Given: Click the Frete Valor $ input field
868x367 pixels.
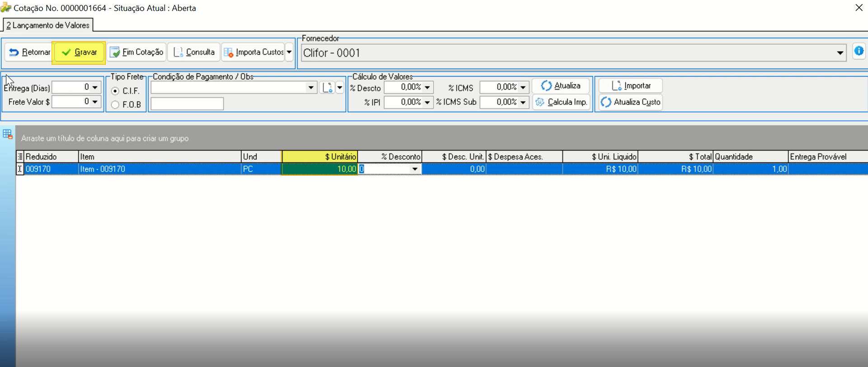Looking at the screenshot, I should click(71, 102).
